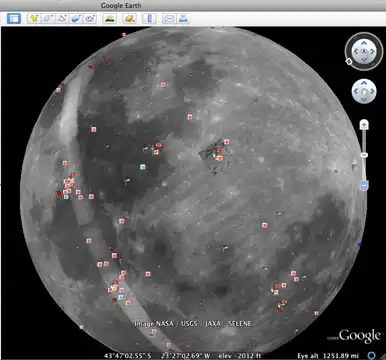Pan right with the Move joystick arrow
The height and width of the screenshot is (360, 386).
pos(372,91)
